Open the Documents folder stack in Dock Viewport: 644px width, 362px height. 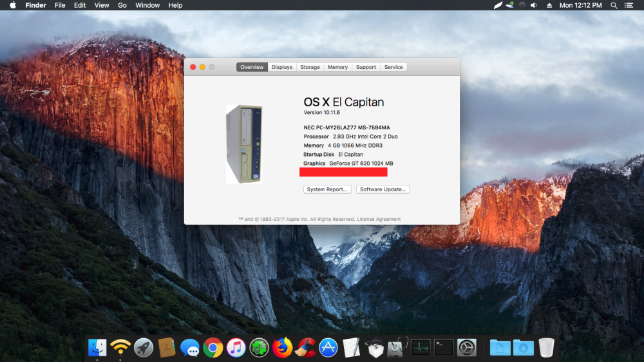500,348
